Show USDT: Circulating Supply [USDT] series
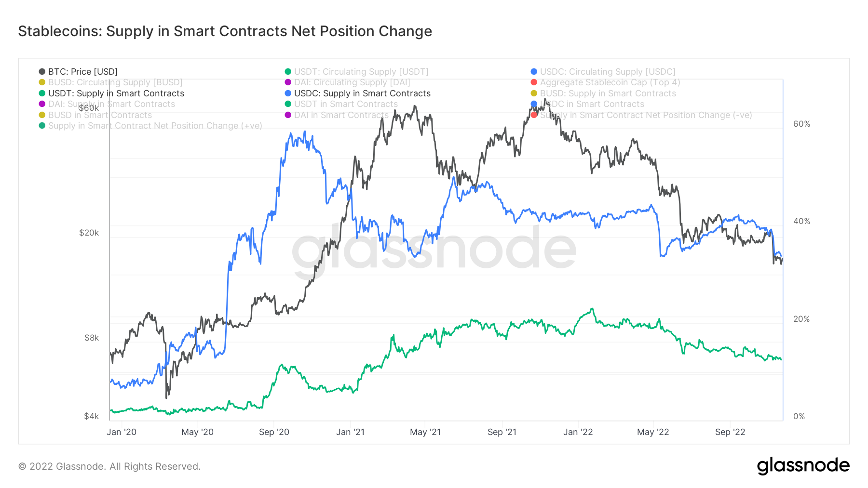This screenshot has width=868, height=488. tap(356, 72)
